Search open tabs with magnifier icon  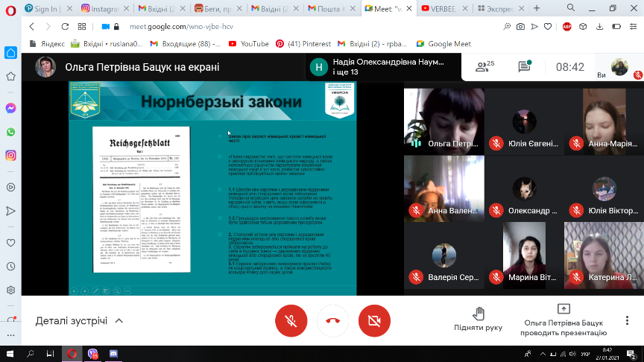click(571, 7)
